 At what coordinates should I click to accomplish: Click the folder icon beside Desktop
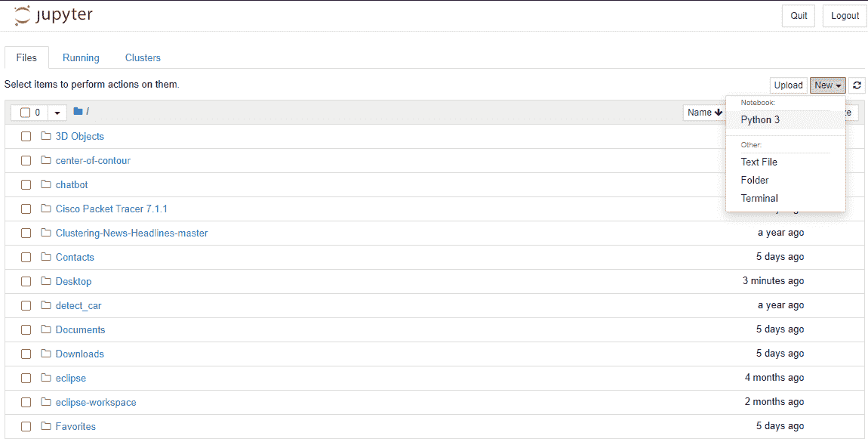pyautogui.click(x=45, y=280)
